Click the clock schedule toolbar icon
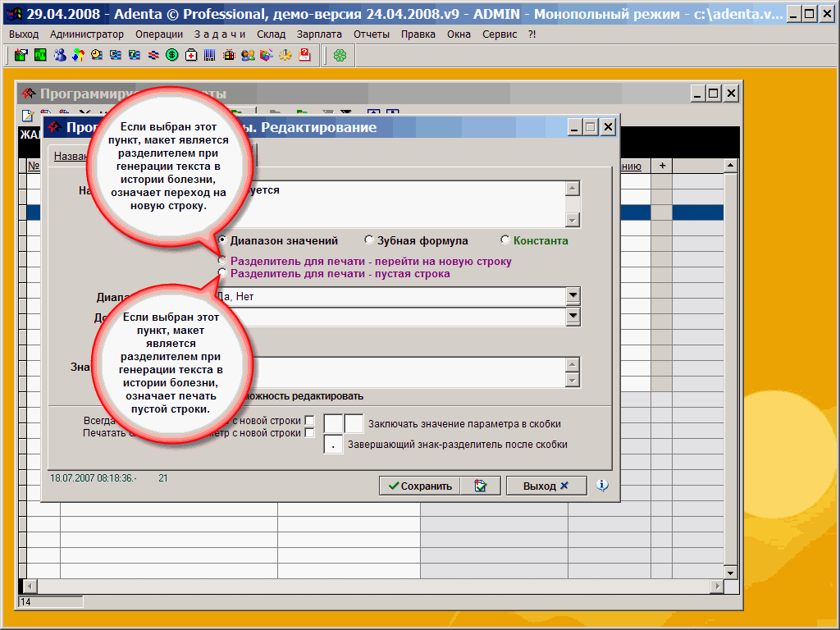 (97, 55)
